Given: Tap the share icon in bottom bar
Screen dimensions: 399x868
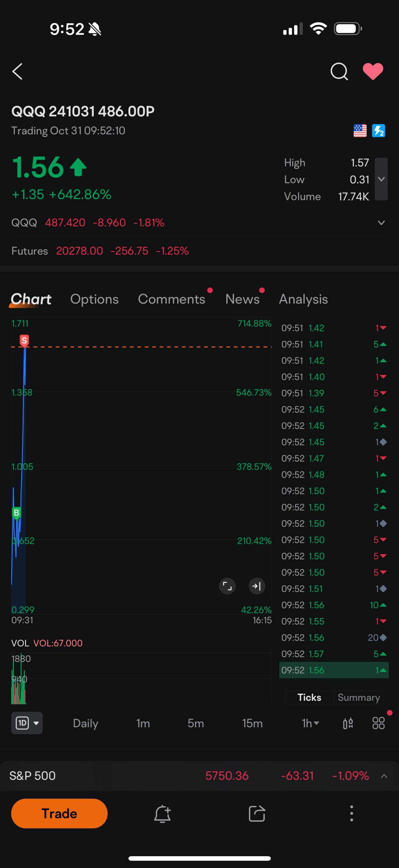Looking at the screenshot, I should click(257, 814).
